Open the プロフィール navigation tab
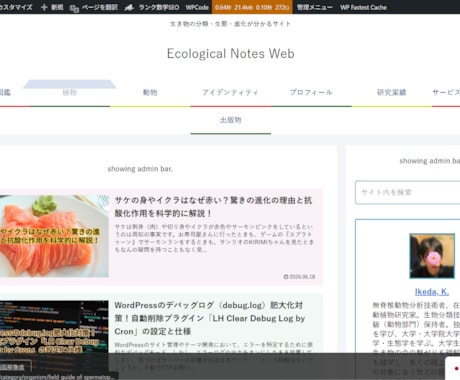The height and width of the screenshot is (380, 460). click(311, 92)
